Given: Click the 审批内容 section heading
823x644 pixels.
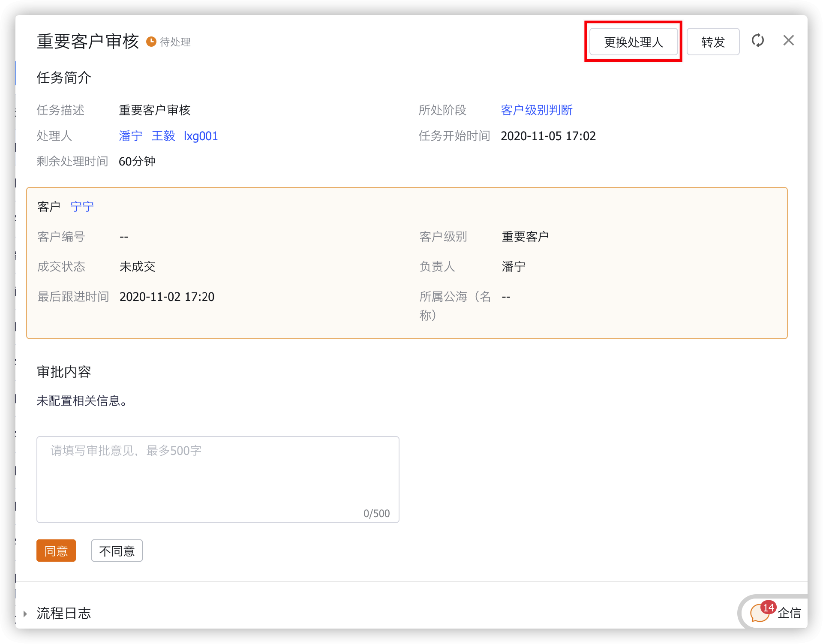Looking at the screenshot, I should (64, 372).
